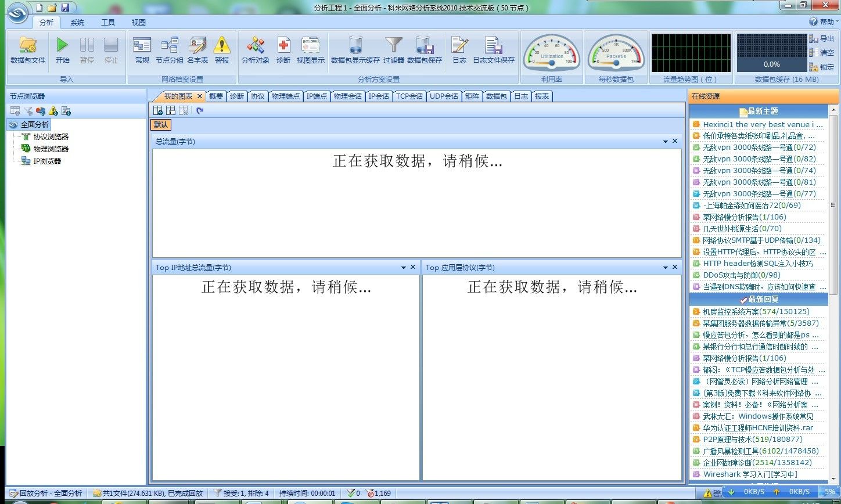Image resolution: width=841 pixels, height=504 pixels.
Task: Select IP浏览器 in the node browser
Action: (x=47, y=161)
